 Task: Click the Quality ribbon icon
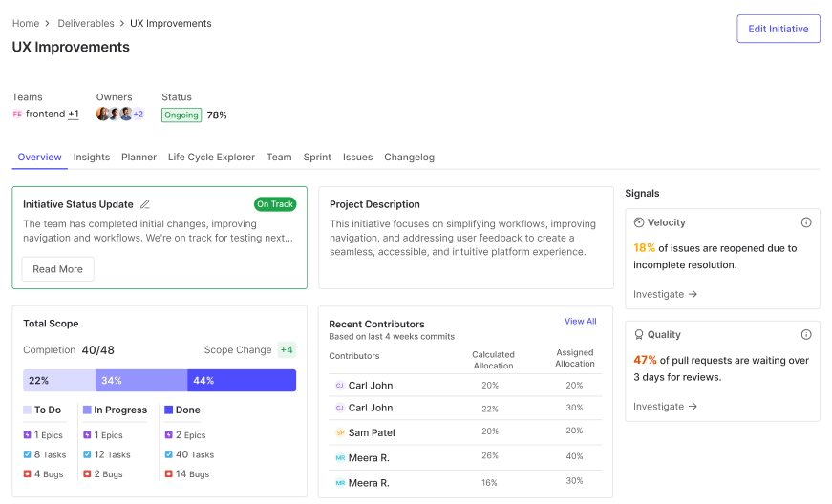click(639, 334)
